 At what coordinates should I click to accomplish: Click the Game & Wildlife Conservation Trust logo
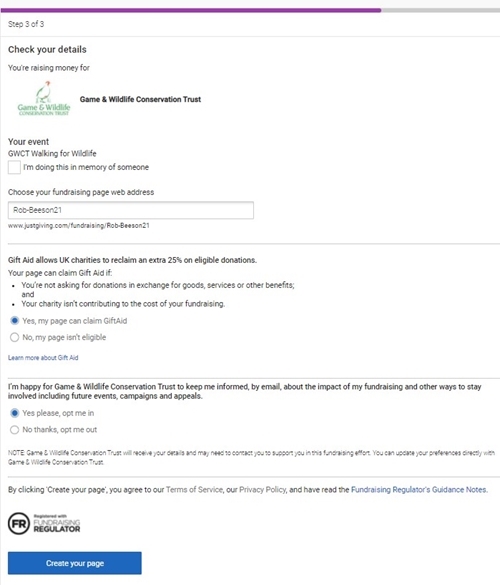tap(44, 98)
